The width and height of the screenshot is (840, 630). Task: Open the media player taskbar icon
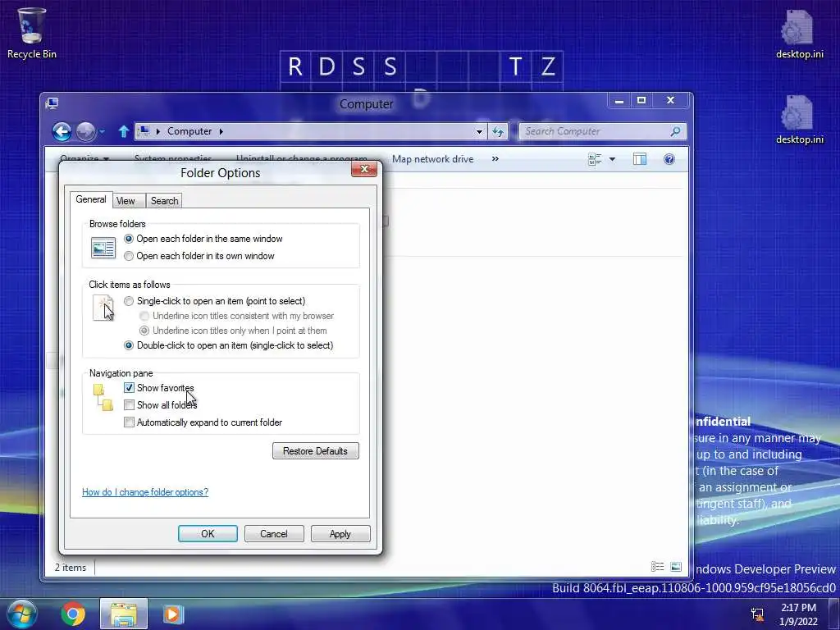[173, 614]
